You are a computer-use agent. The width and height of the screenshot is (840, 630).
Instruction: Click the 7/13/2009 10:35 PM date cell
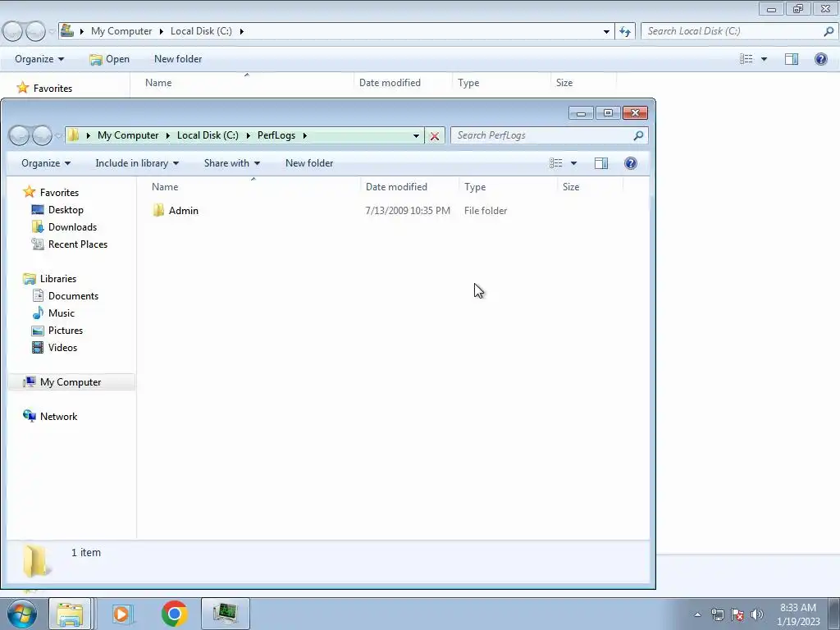pyautogui.click(x=408, y=211)
